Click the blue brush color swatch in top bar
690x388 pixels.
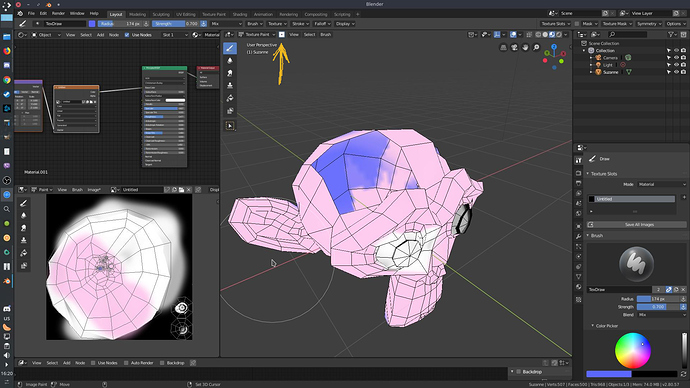pyautogui.click(x=92, y=24)
